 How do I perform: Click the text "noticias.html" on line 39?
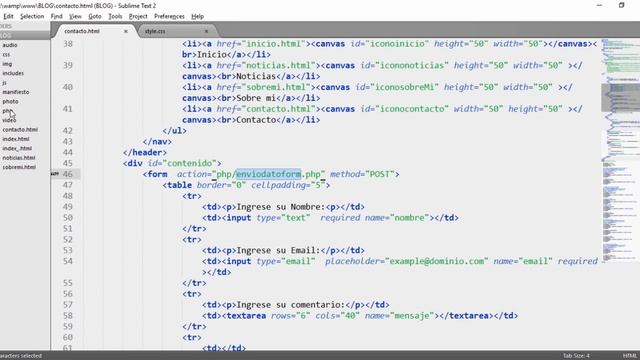pos(279,65)
